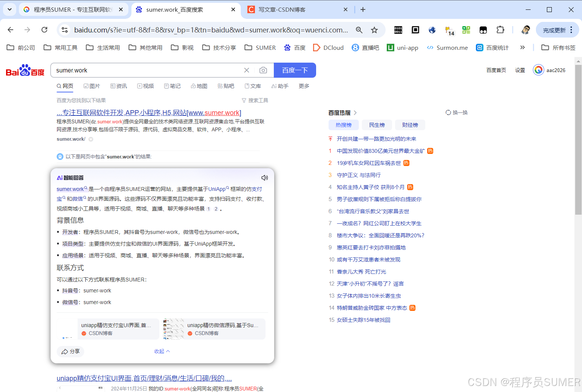Open the 所有书签 folder
The width and height of the screenshot is (582, 392).
coord(559,48)
